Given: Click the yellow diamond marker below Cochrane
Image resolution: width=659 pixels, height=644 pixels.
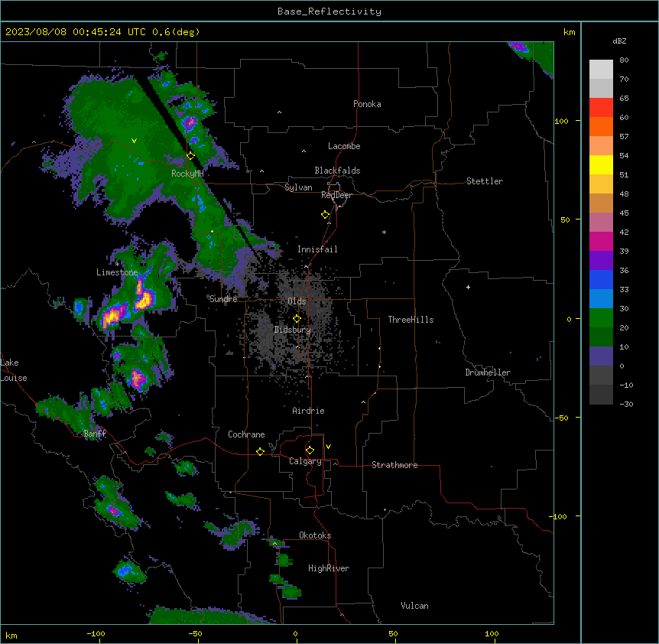Looking at the screenshot, I should pos(260,451).
